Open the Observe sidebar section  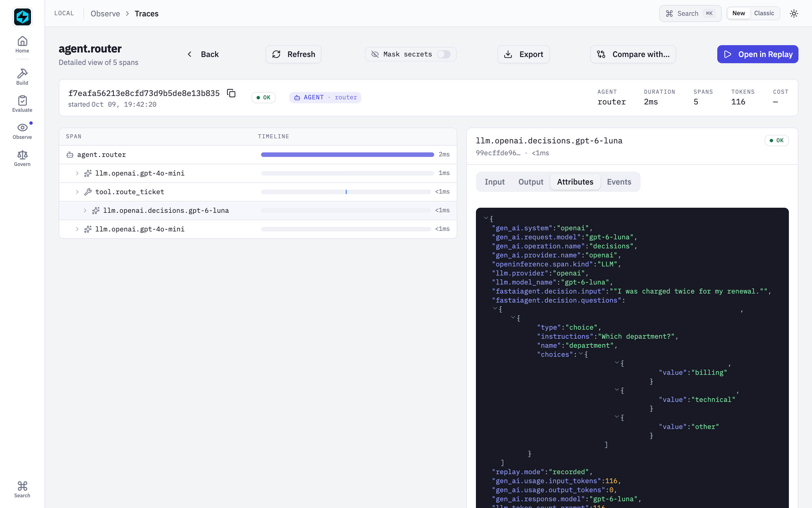coord(22,131)
